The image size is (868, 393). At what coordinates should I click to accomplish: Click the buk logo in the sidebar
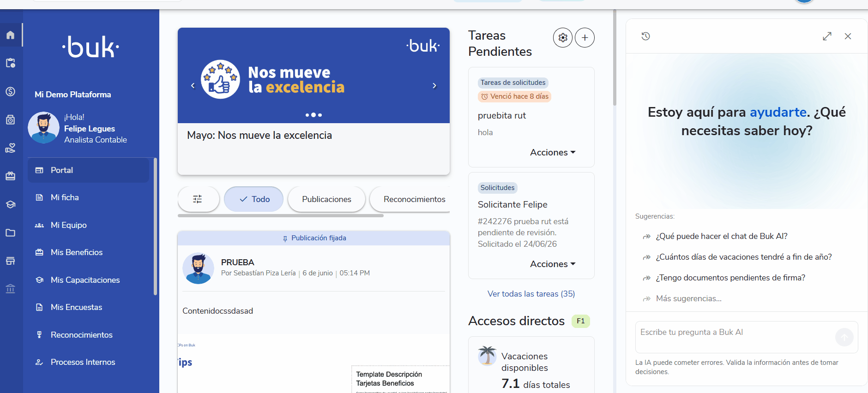point(90,47)
